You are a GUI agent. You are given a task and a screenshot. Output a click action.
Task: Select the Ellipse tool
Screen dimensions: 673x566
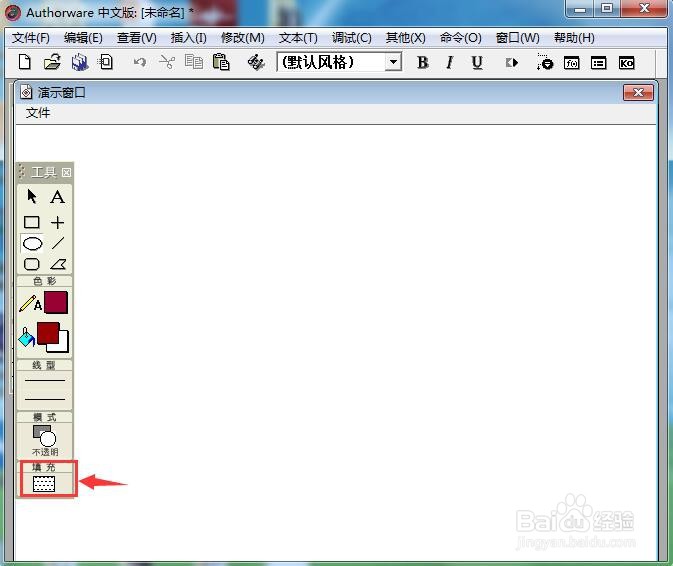click(32, 243)
